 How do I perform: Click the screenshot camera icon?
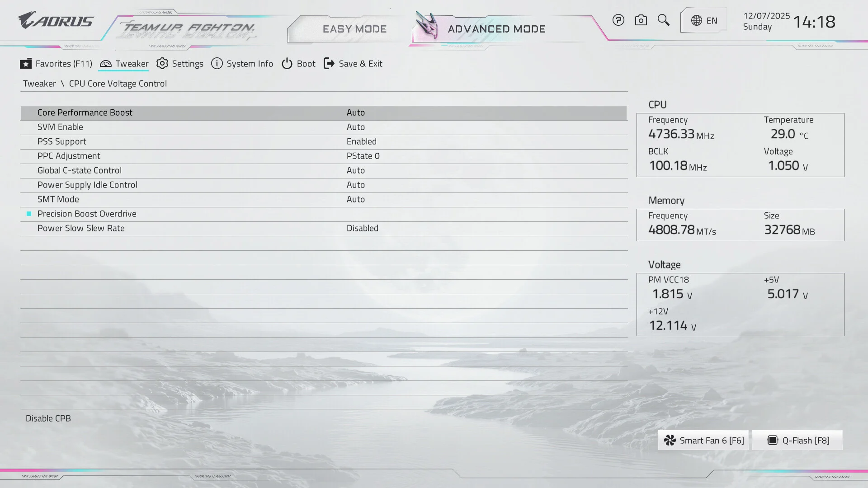(641, 20)
